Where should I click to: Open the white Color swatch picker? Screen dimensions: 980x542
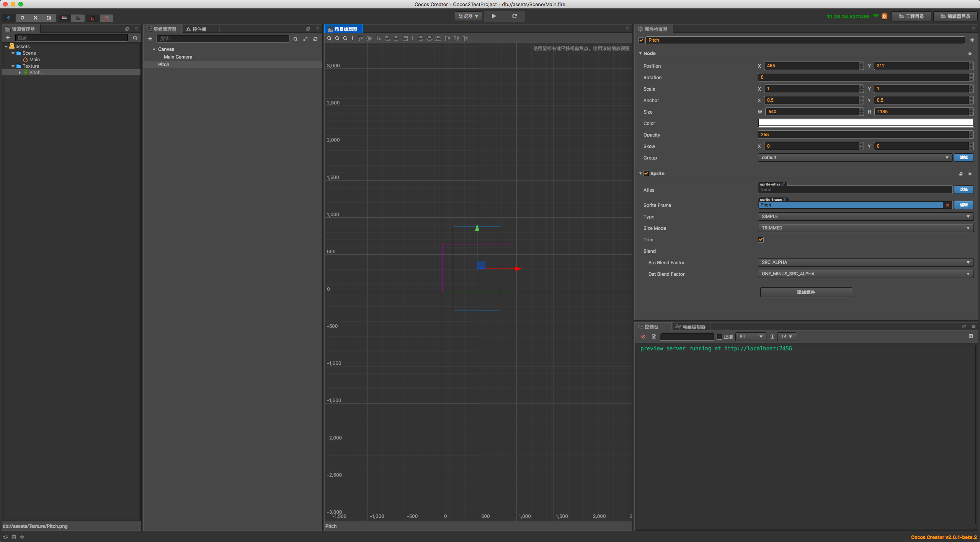coord(865,123)
